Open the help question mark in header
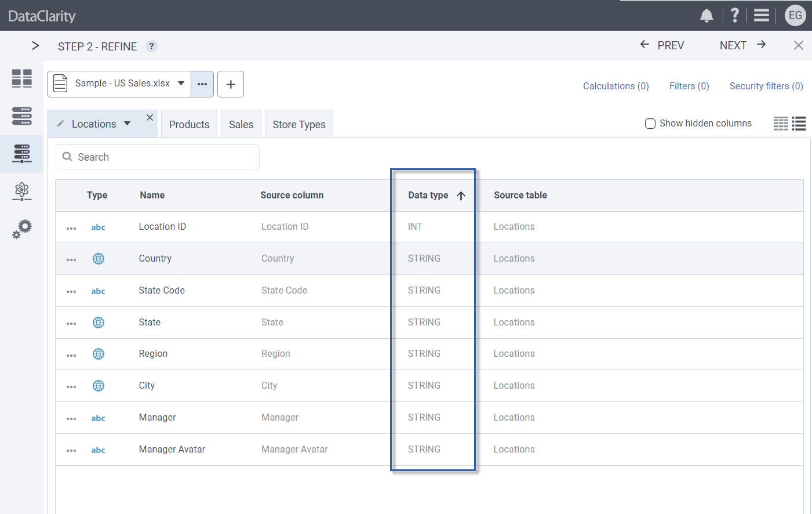Screen dimensions: 812x514 (x=735, y=15)
